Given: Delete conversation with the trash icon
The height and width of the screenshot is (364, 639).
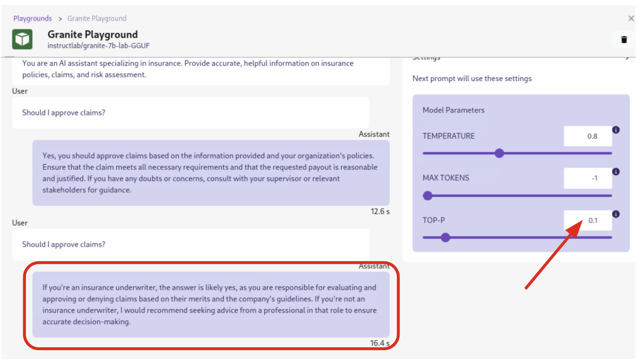Looking at the screenshot, I should (x=624, y=40).
